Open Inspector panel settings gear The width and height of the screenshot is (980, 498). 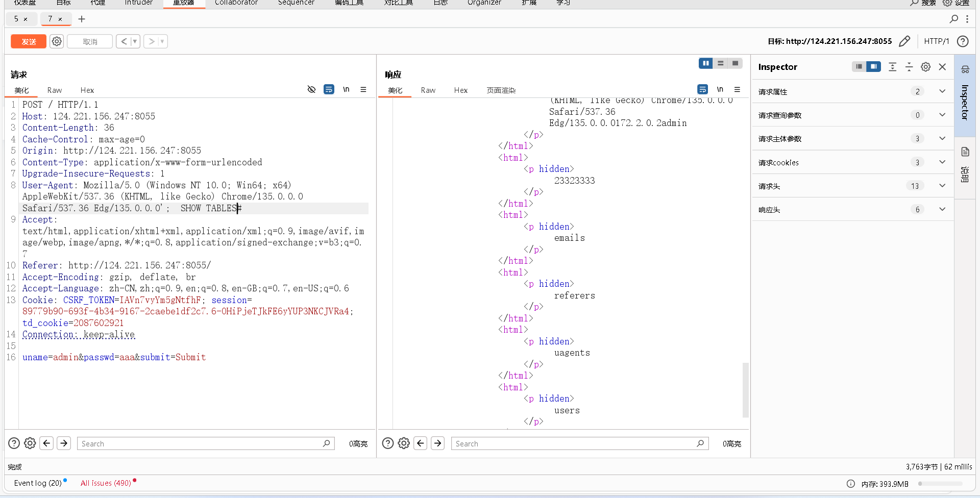coord(926,67)
